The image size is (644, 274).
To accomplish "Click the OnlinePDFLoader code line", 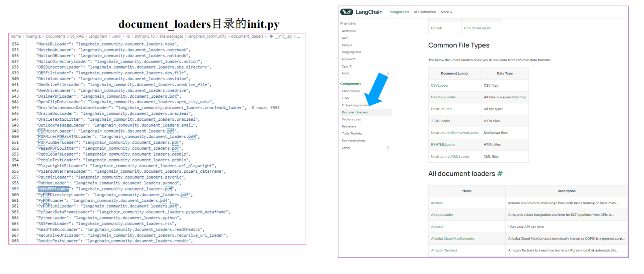I will click(x=108, y=96).
